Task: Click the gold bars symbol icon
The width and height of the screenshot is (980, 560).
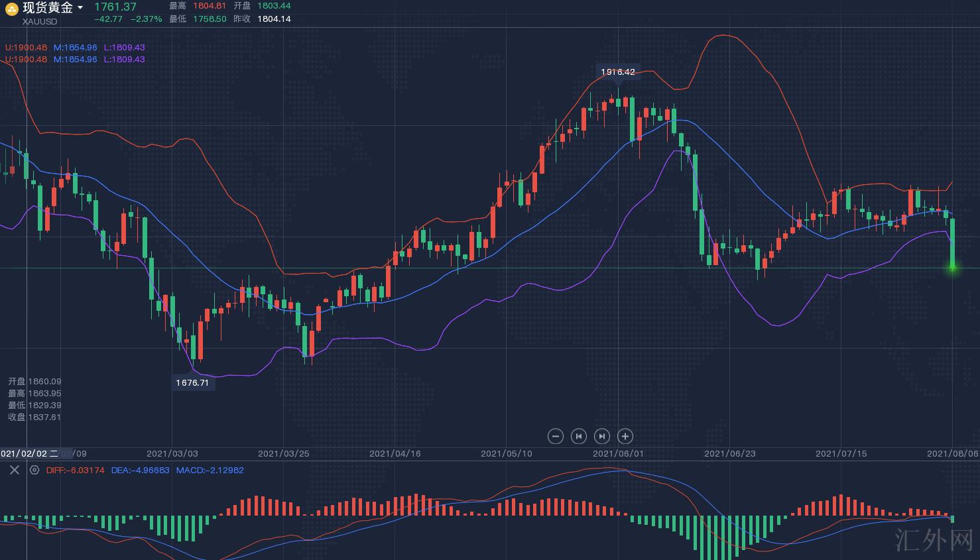Action: click(11, 9)
